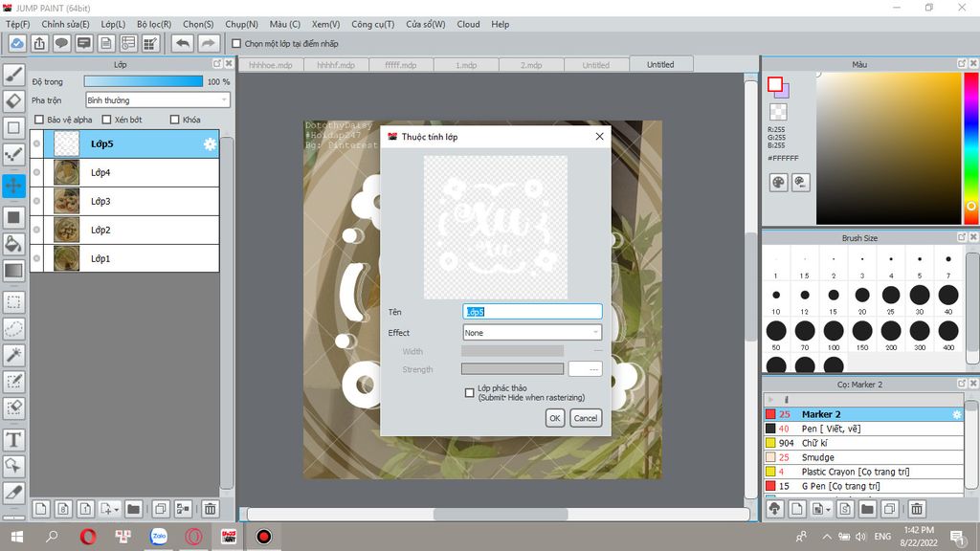The image size is (980, 551).
Task: Select the Dot pen tool
Action: [x=13, y=154]
